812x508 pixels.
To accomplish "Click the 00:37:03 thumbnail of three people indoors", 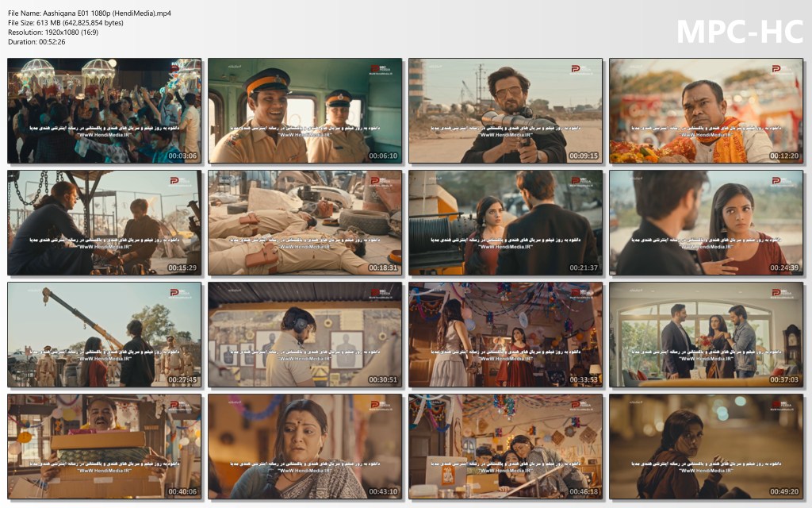I will coord(707,335).
